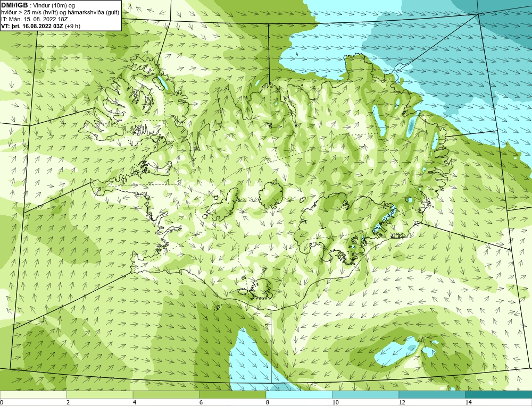Click the legend scale label '8'

[x=268, y=402]
